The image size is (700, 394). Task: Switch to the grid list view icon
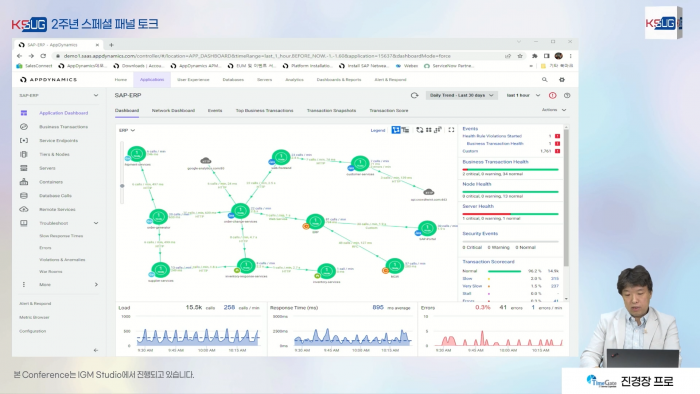click(405, 130)
